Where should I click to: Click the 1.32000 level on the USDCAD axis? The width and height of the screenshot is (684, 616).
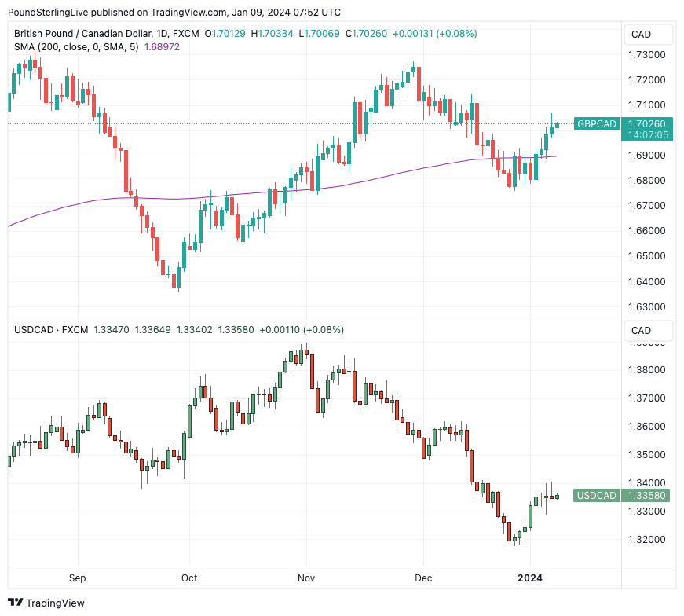648,540
